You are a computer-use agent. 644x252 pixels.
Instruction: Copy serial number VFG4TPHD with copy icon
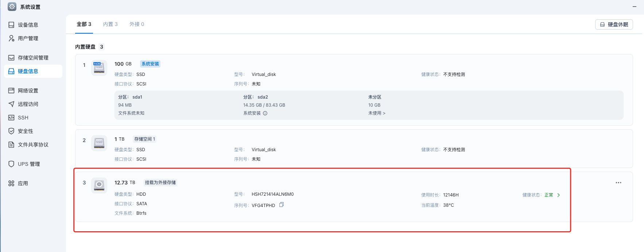pos(282,205)
